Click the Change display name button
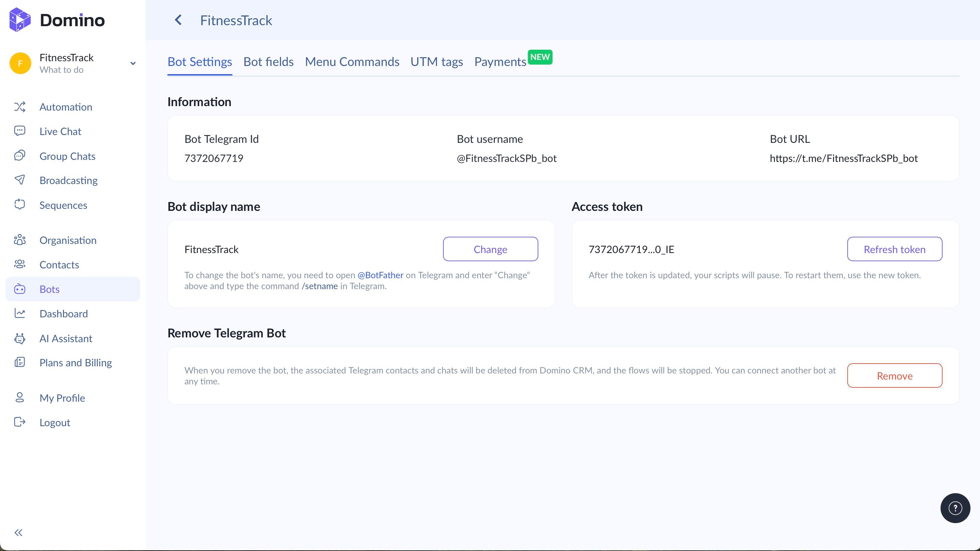Screen dimensions: 980x551 point(490,249)
